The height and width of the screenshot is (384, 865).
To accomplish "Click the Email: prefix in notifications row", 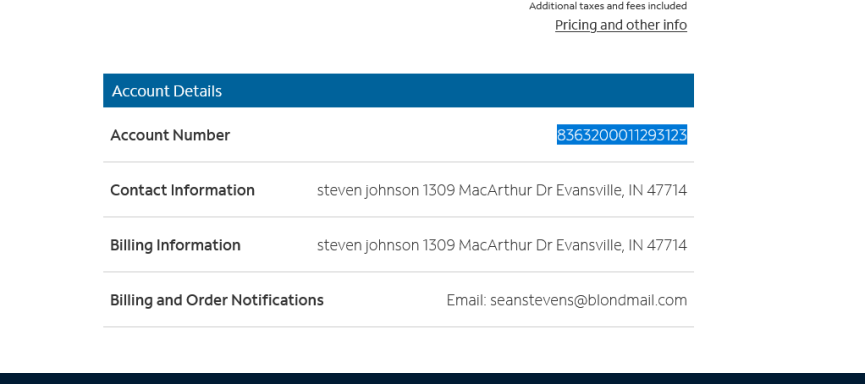I will click(x=466, y=300).
